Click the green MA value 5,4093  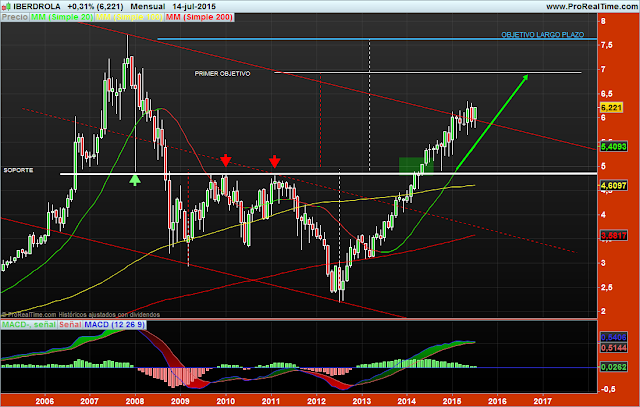(613, 146)
